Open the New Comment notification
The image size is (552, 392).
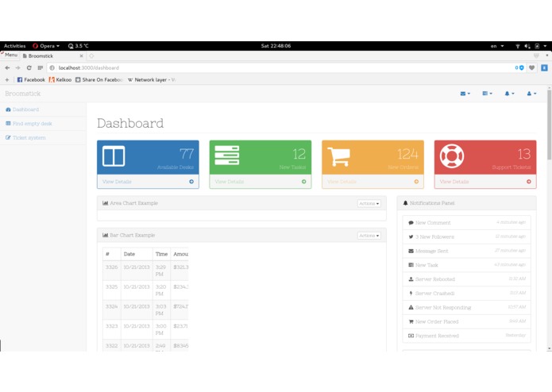coord(466,222)
